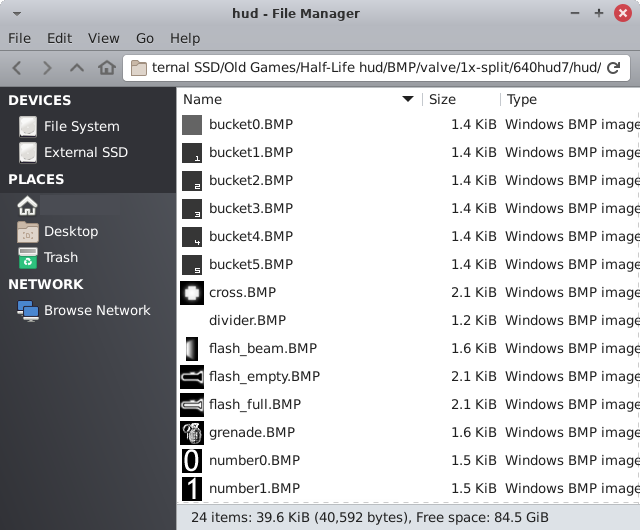Open home folder from toolbar
Image resolution: width=640 pixels, height=530 pixels.
(x=107, y=68)
